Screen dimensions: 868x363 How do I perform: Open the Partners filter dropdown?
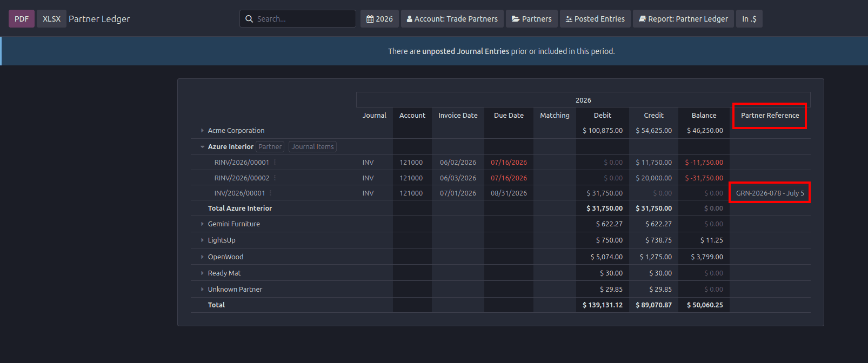click(532, 19)
